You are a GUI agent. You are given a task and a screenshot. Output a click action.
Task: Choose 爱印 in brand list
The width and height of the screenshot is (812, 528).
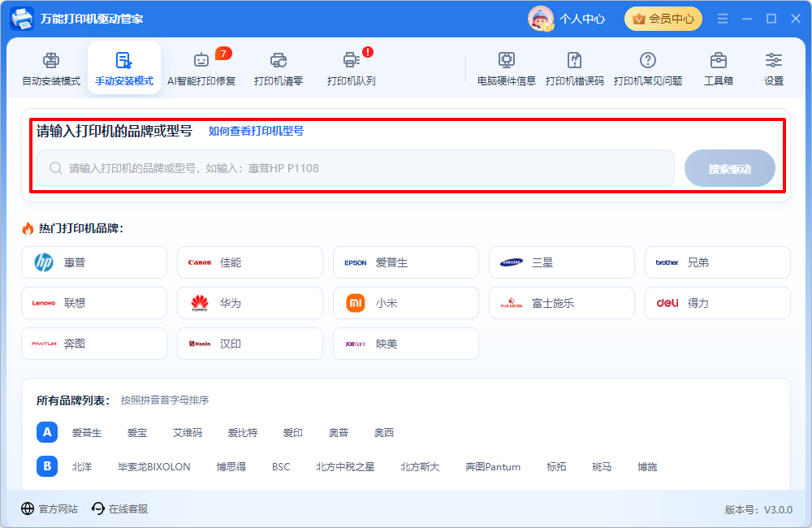293,433
